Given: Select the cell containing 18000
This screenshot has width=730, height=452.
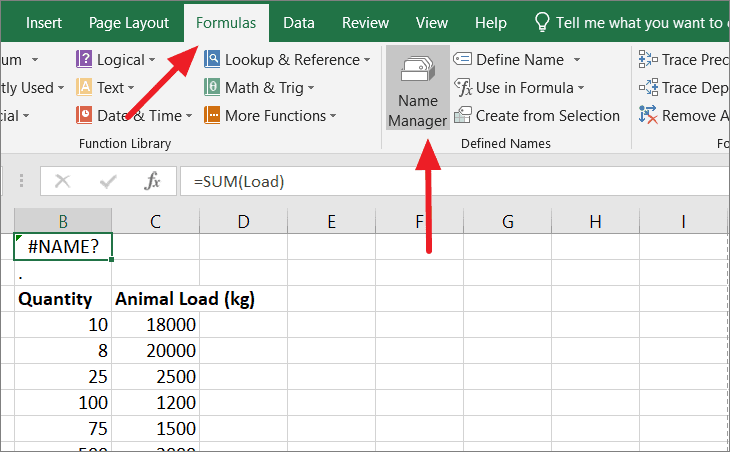Looking at the screenshot, I should click(x=155, y=324).
